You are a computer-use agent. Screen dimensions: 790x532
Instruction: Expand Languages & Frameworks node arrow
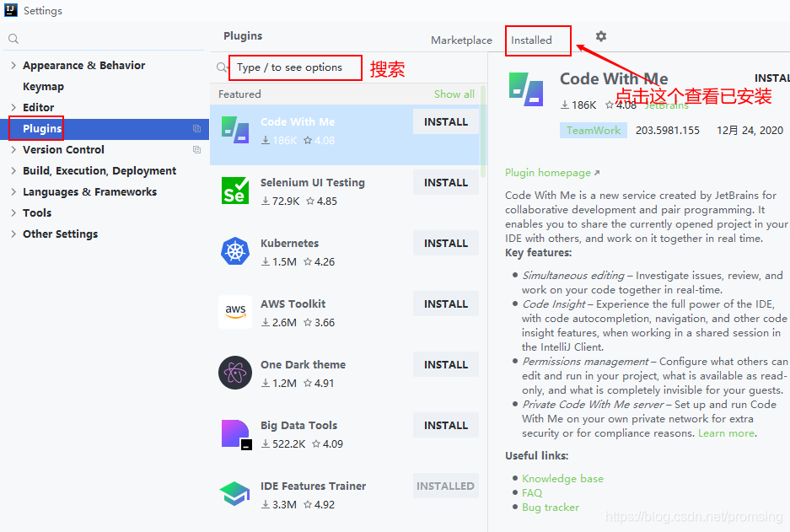13,192
